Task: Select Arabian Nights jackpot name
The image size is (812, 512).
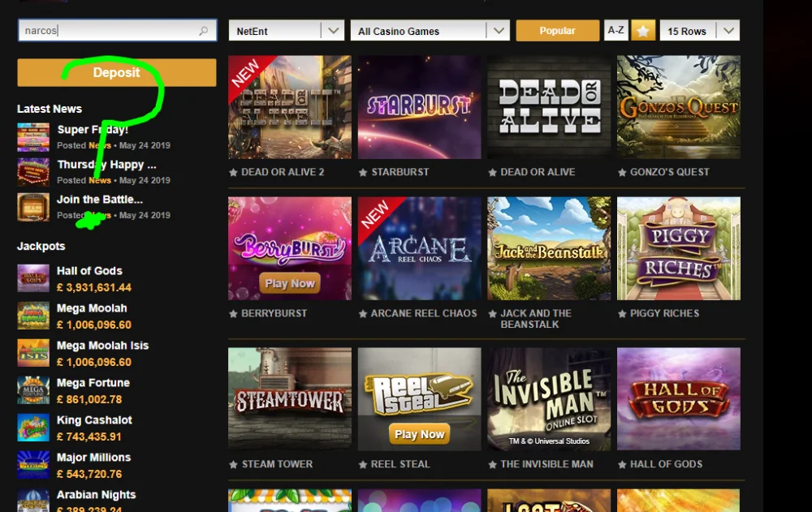Action: pyautogui.click(x=97, y=494)
